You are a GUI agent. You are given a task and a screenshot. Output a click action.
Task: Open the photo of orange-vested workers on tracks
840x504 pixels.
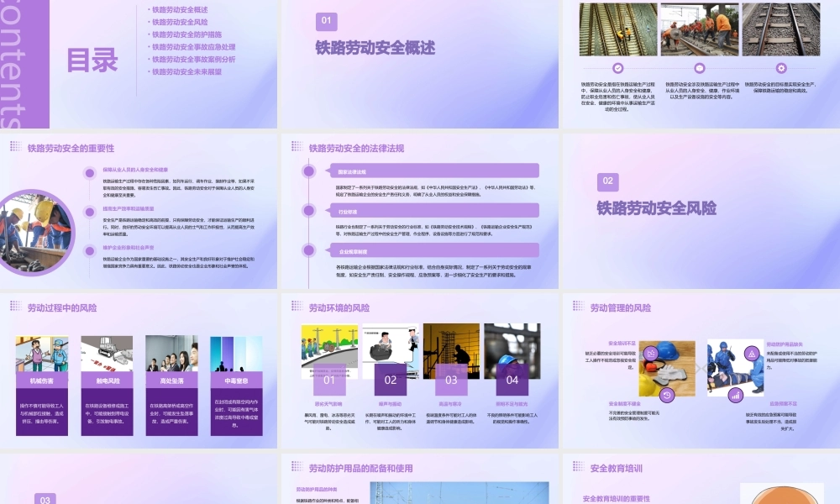coord(700,29)
